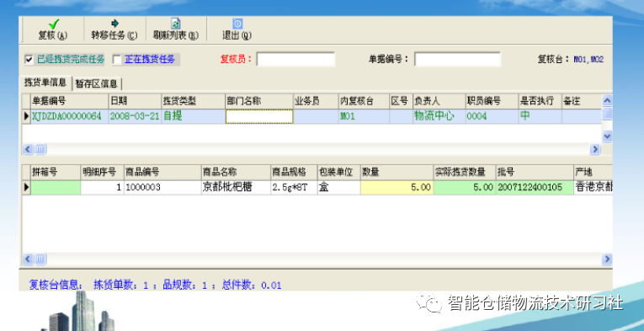
Task: Click the green 实际拣货数量 cell 5.00
Action: (x=464, y=187)
